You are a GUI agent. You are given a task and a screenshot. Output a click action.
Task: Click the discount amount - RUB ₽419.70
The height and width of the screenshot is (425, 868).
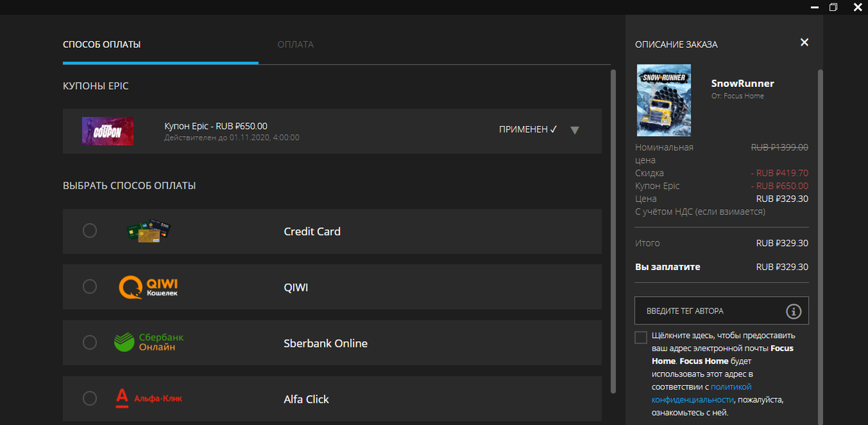click(x=779, y=173)
